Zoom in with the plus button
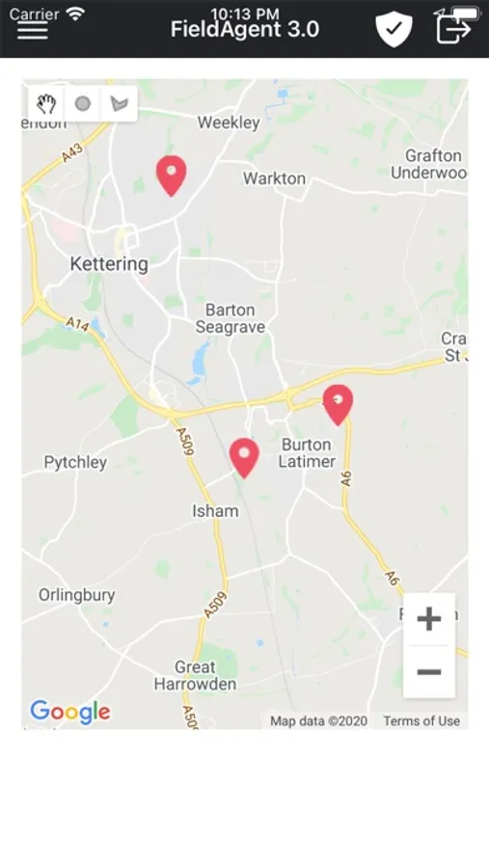The width and height of the screenshot is (489, 868). pos(429,619)
